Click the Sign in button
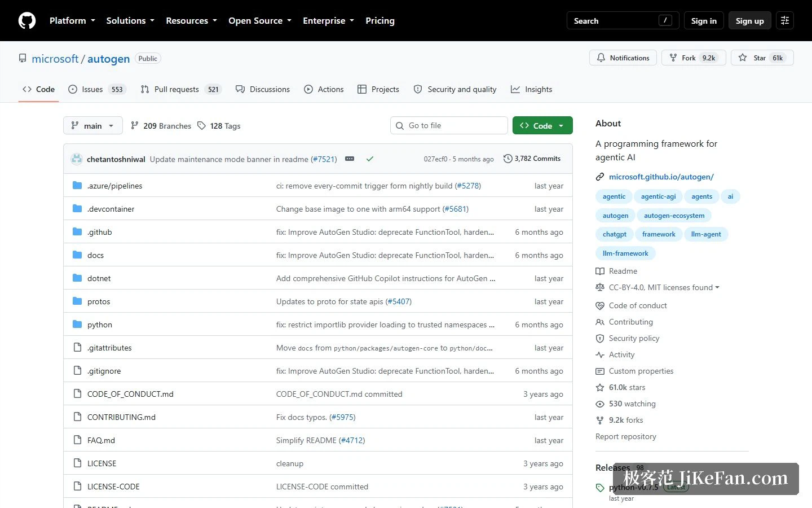Image resolution: width=812 pixels, height=508 pixels. pyautogui.click(x=704, y=21)
